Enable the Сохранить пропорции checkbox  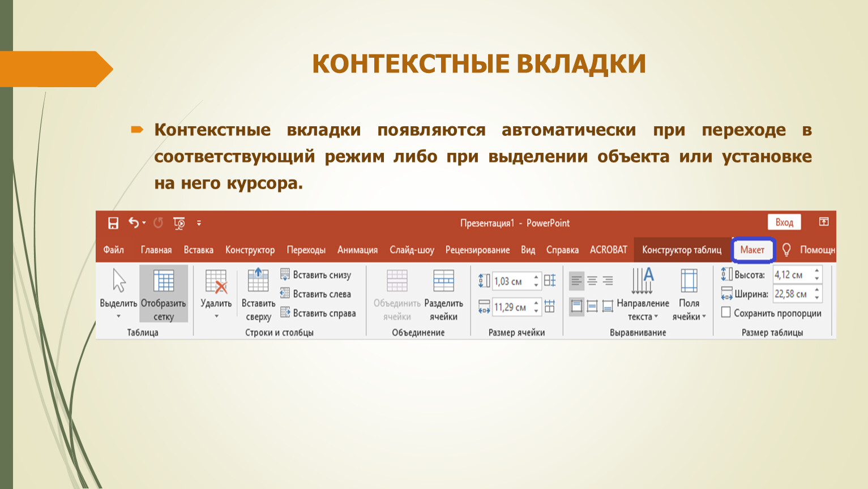coord(726,312)
